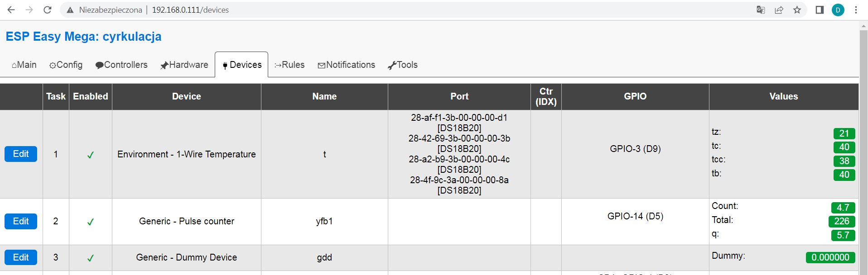
Task: Click the share page icon
Action: click(779, 10)
